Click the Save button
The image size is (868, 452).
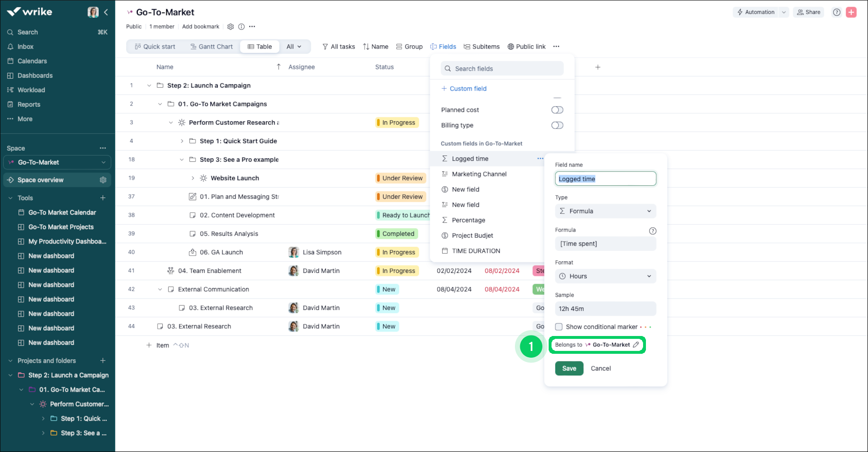[x=569, y=368]
